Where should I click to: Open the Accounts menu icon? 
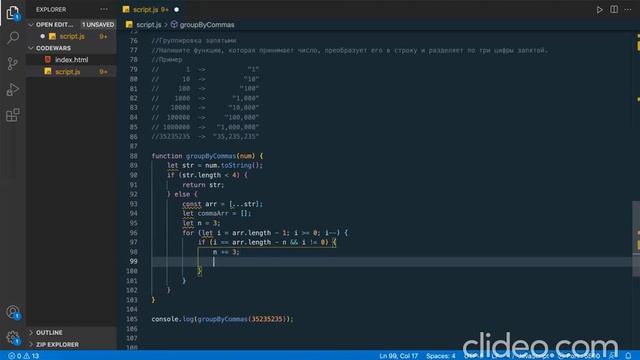tap(13, 312)
